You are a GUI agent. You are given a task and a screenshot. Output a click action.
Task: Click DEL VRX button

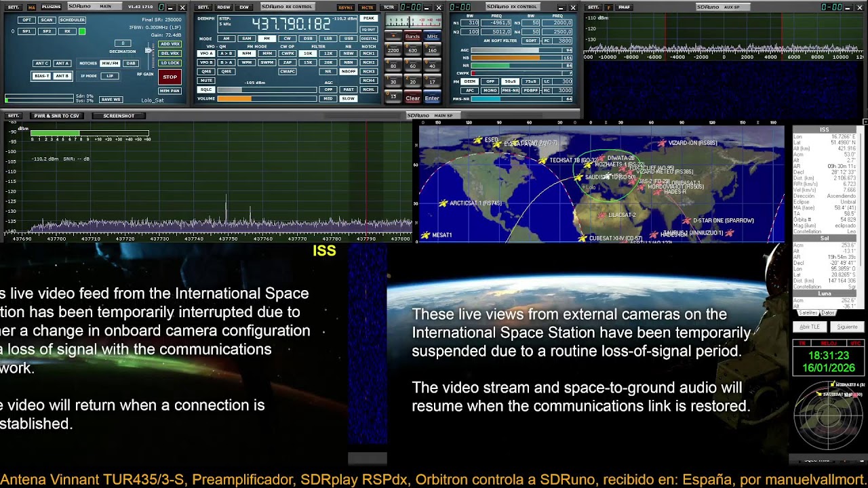point(170,54)
